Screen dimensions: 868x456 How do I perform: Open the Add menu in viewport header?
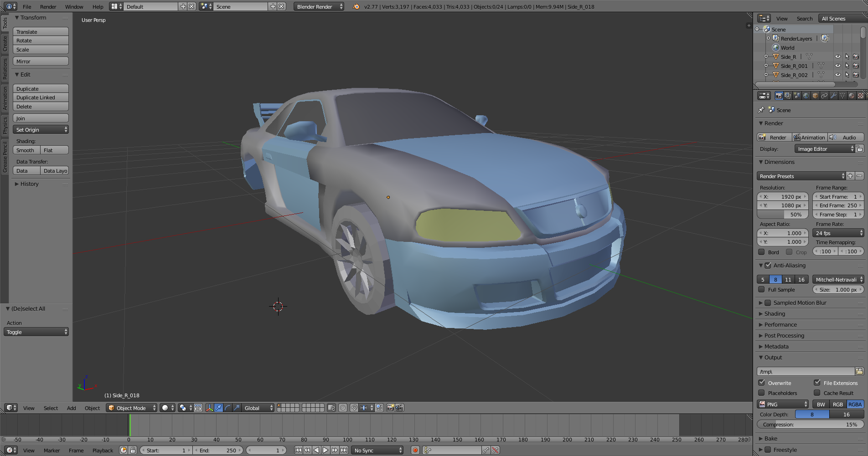coord(71,408)
